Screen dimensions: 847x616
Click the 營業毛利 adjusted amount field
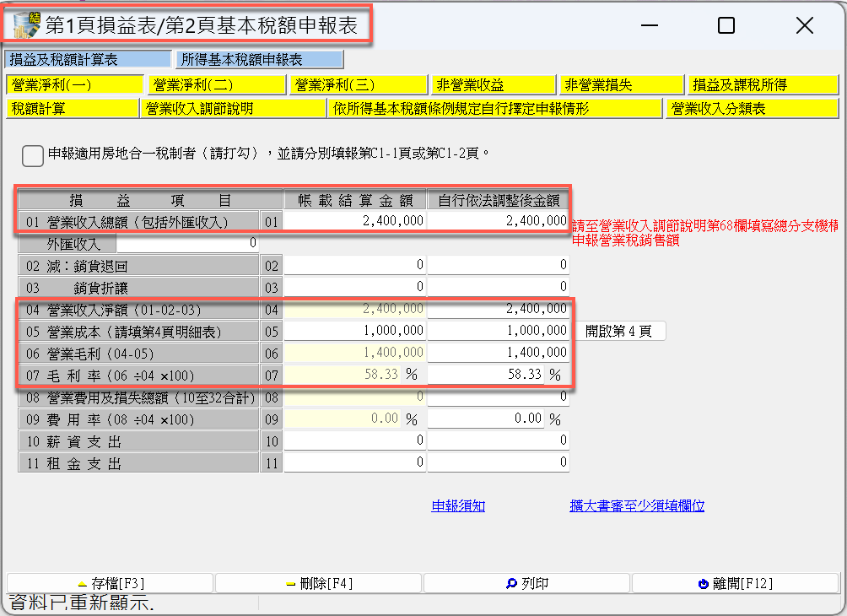point(498,353)
